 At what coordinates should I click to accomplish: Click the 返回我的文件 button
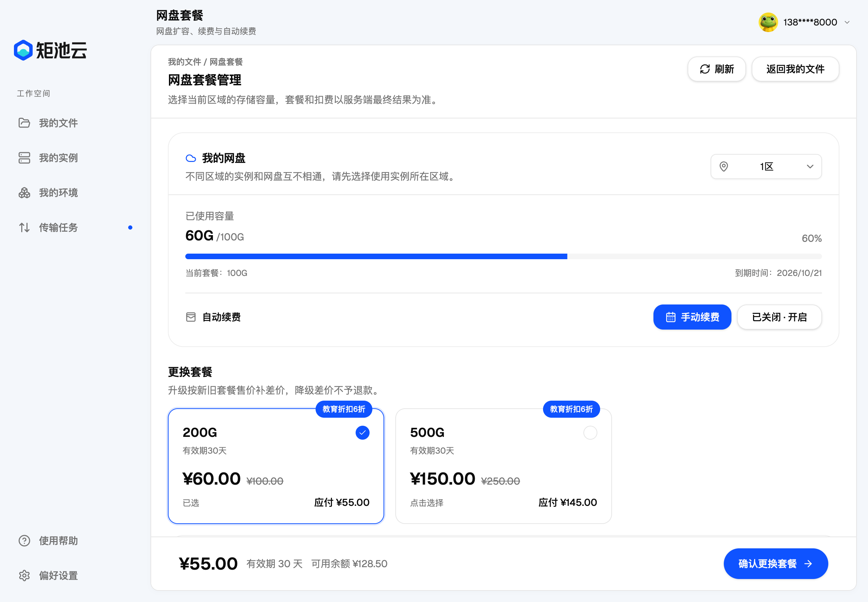[x=795, y=69]
